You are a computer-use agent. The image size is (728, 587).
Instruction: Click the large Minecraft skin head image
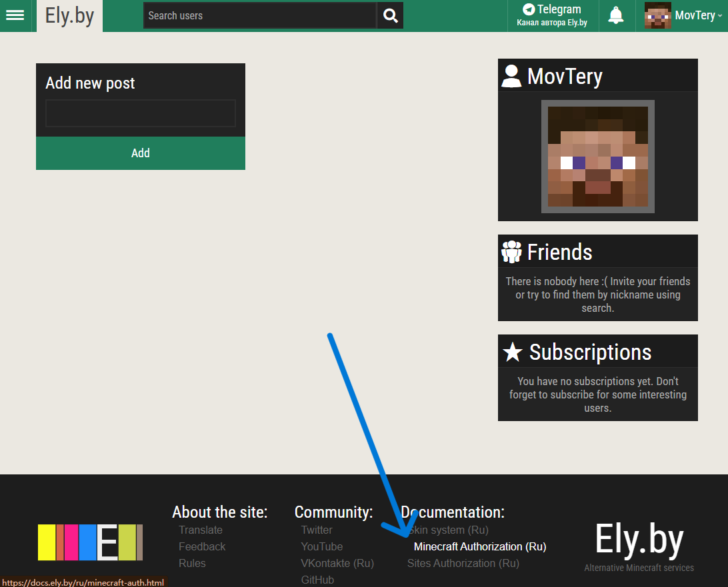click(x=597, y=157)
